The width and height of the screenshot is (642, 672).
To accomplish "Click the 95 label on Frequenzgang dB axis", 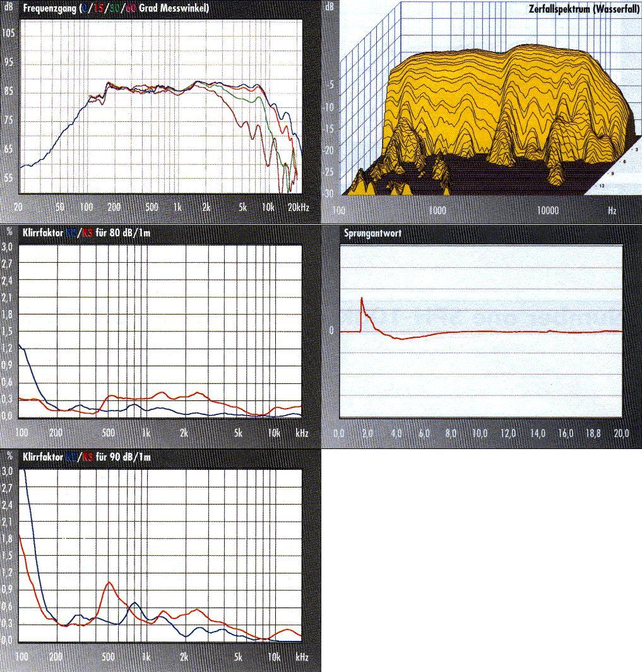I will pyautogui.click(x=9, y=62).
